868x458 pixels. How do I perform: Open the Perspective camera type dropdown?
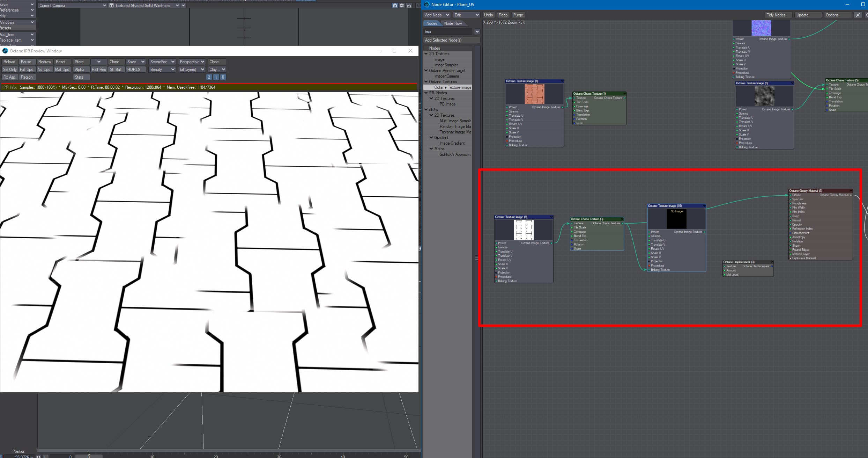pyautogui.click(x=192, y=62)
